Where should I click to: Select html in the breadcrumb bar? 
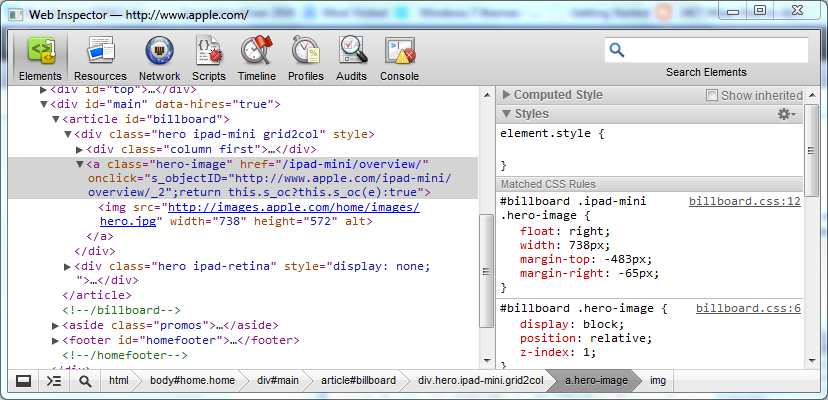[x=119, y=380]
